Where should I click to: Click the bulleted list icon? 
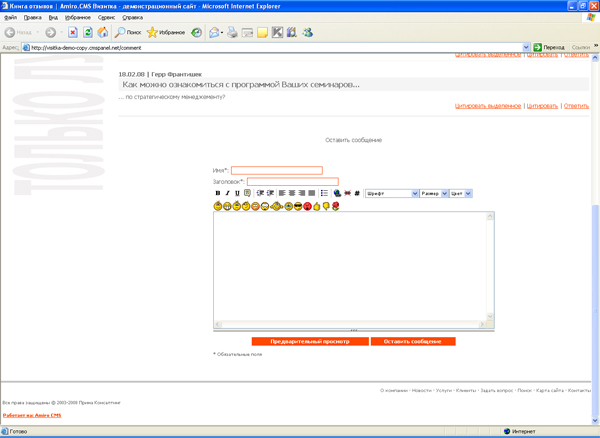324,193
